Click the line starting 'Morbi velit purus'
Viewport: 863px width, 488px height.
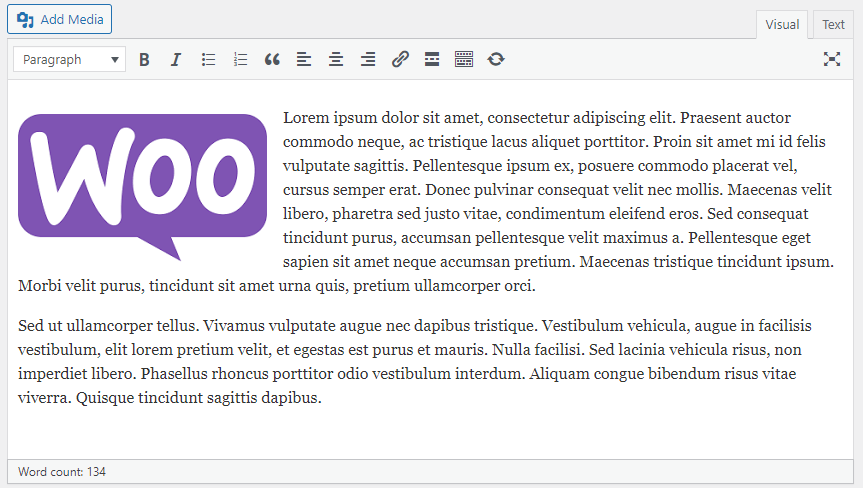[277, 286]
